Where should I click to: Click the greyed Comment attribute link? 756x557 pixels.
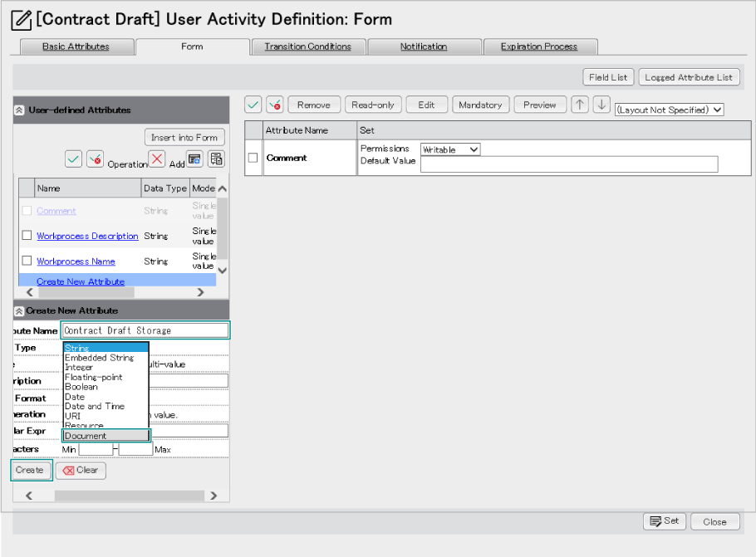tap(56, 211)
